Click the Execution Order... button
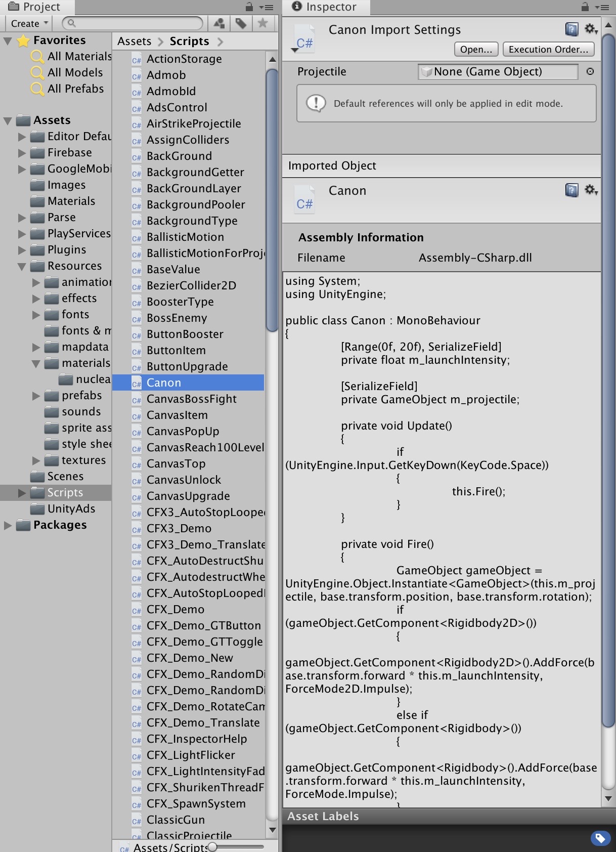Viewport: 616px width, 852px height. pos(548,49)
